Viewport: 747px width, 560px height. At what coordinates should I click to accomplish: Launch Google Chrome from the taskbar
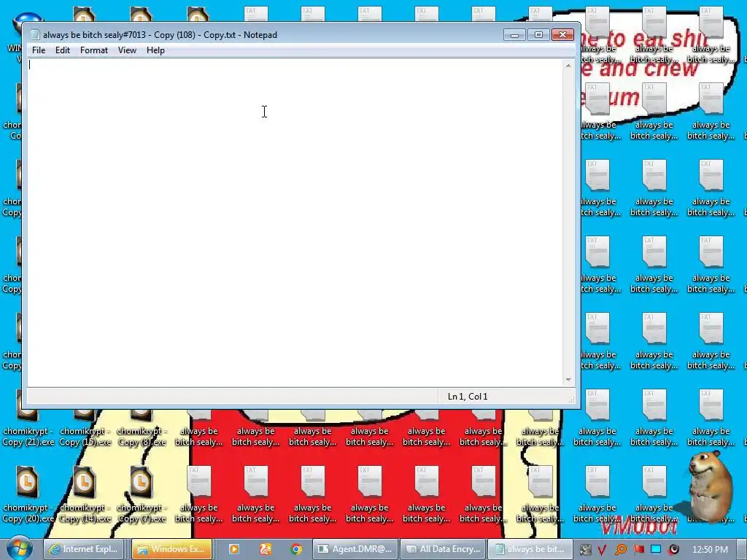(x=296, y=549)
